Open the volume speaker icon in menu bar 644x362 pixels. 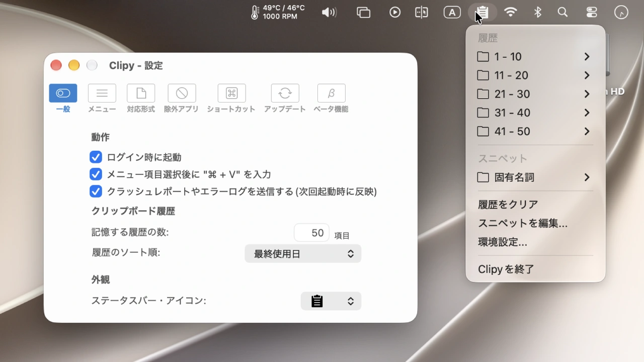pos(329,12)
